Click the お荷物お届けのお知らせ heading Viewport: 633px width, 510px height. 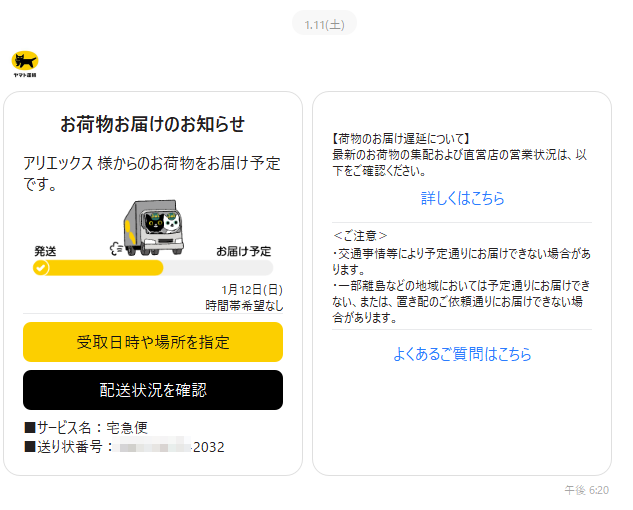153,124
